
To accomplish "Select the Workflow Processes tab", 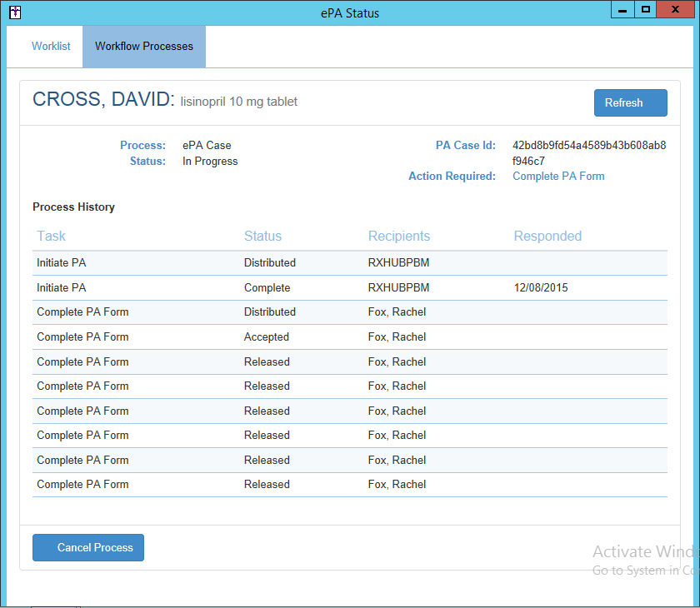I will (144, 47).
